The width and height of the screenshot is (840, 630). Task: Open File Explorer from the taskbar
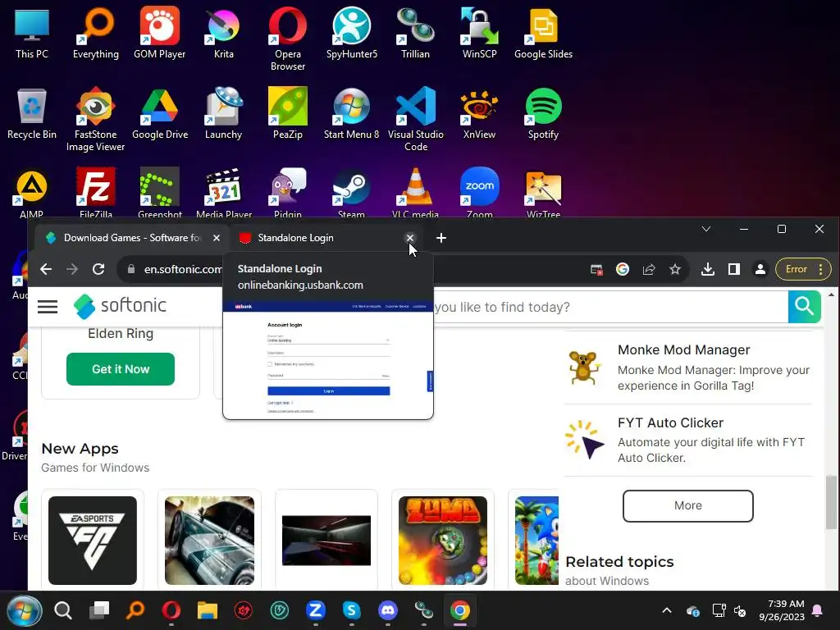[208, 610]
